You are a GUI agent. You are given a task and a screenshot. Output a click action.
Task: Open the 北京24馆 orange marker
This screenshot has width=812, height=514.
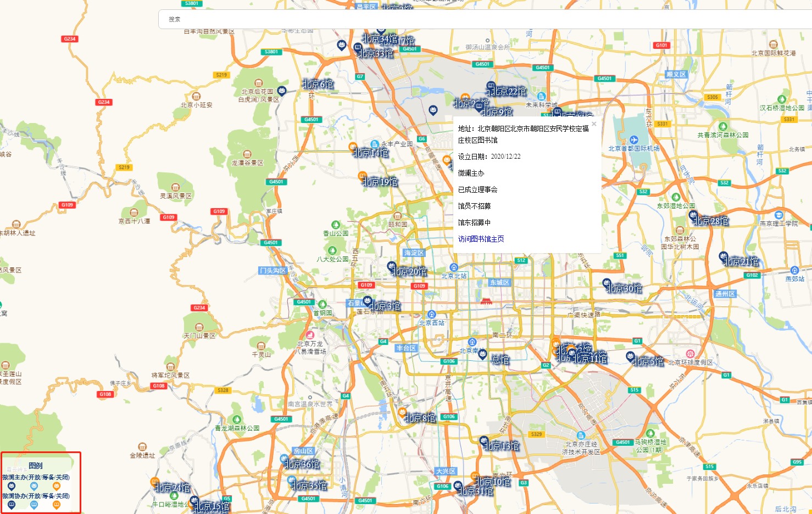tap(155, 483)
